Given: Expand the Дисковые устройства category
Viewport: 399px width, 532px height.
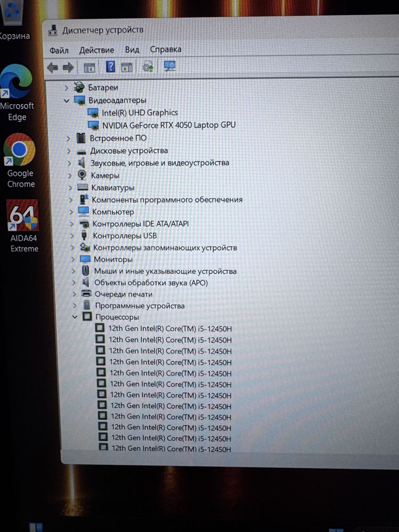Looking at the screenshot, I should pyautogui.click(x=69, y=151).
